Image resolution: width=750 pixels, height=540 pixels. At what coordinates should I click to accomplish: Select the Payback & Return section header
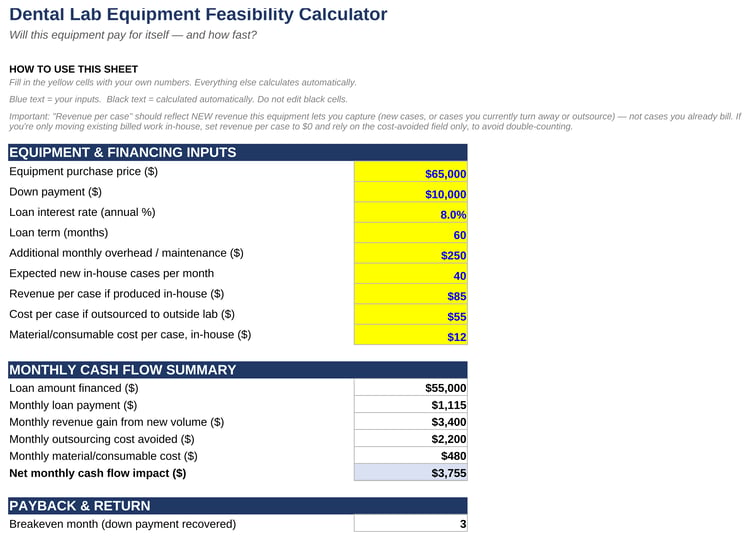(x=238, y=506)
